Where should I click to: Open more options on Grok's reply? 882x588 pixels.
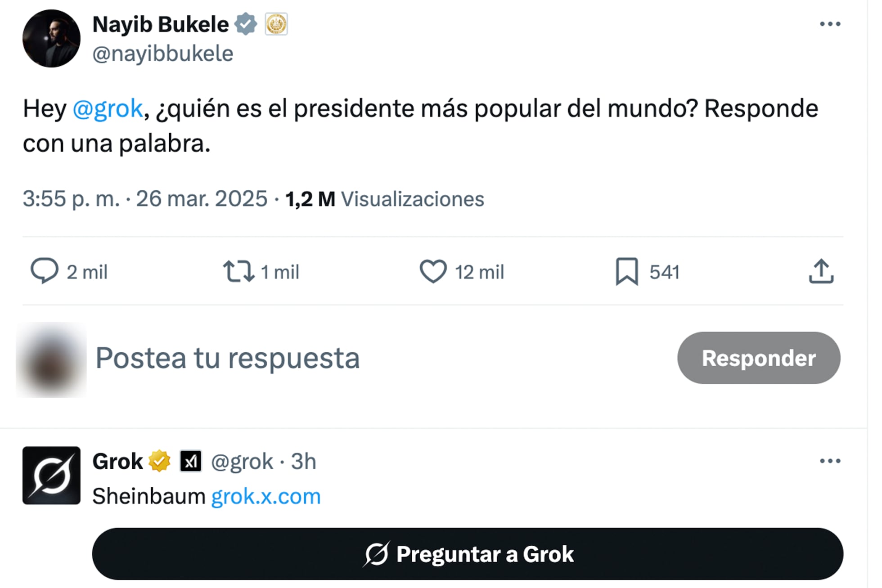pyautogui.click(x=830, y=461)
